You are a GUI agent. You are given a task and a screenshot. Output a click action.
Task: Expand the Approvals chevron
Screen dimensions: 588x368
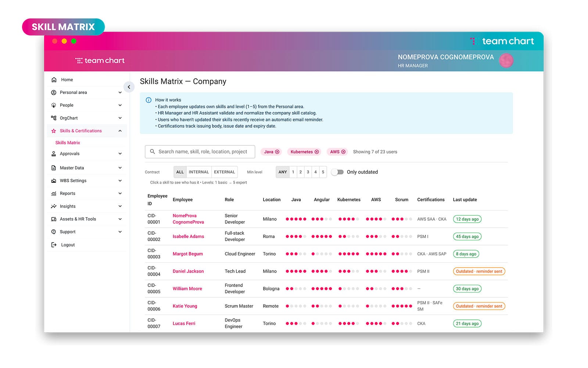pyautogui.click(x=120, y=154)
